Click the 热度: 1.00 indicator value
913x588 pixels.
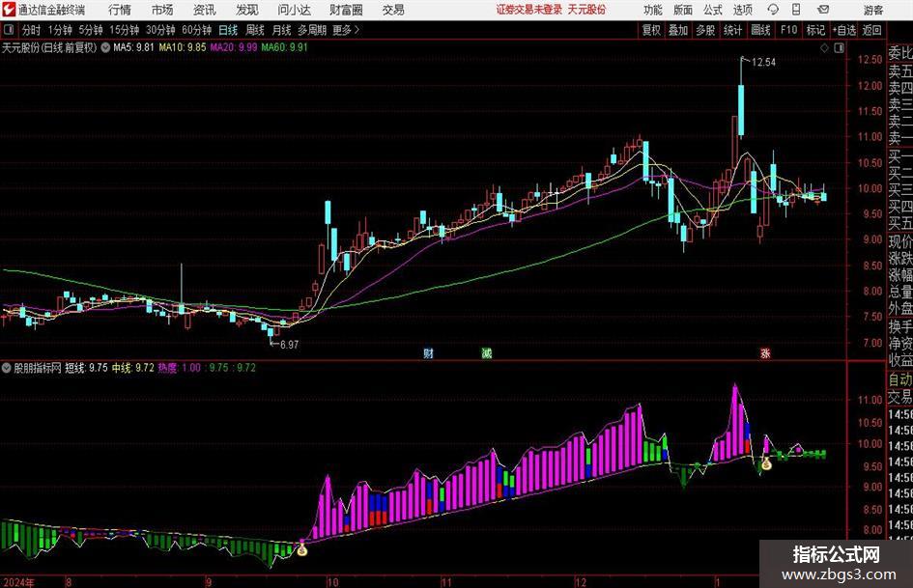(x=180, y=368)
